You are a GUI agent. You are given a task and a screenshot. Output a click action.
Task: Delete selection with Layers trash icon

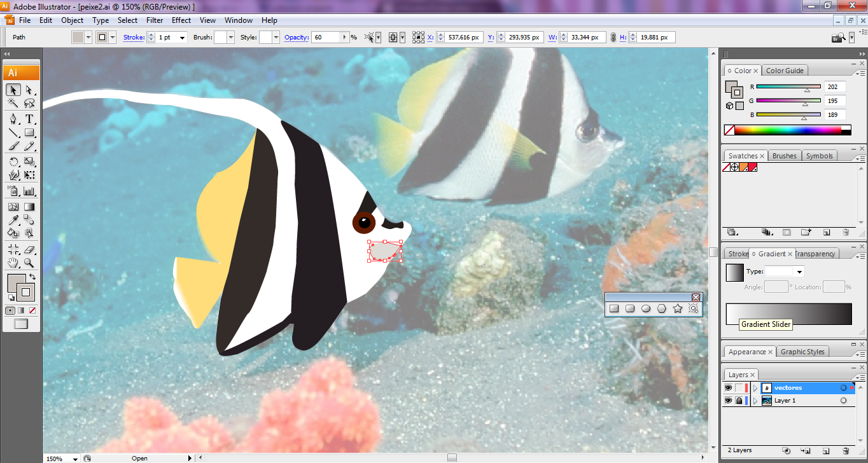click(x=846, y=450)
